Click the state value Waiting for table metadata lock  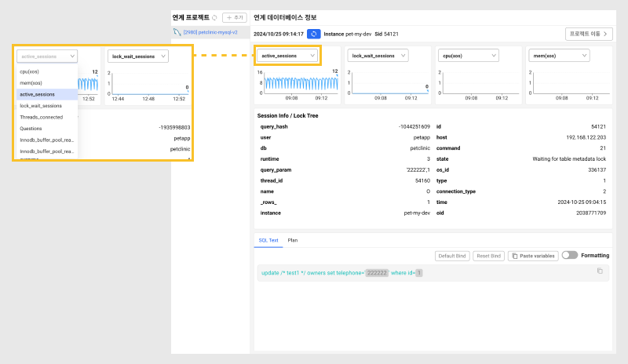pyautogui.click(x=569, y=159)
